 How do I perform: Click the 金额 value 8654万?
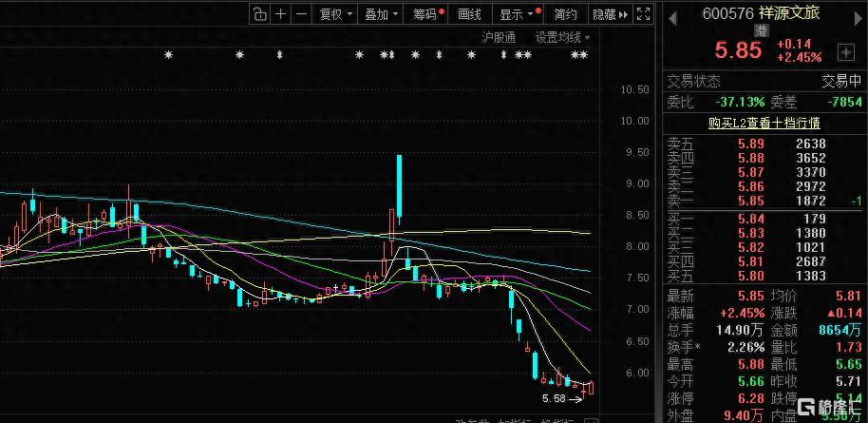pos(840,331)
